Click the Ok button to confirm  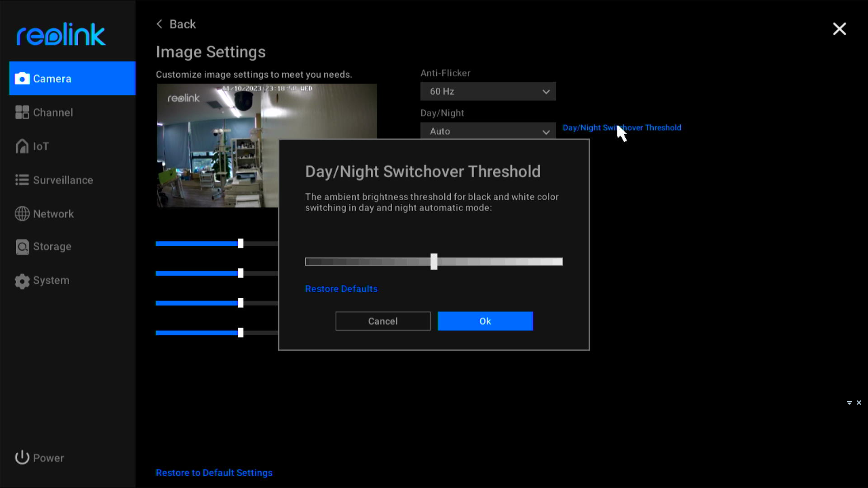[x=485, y=320]
